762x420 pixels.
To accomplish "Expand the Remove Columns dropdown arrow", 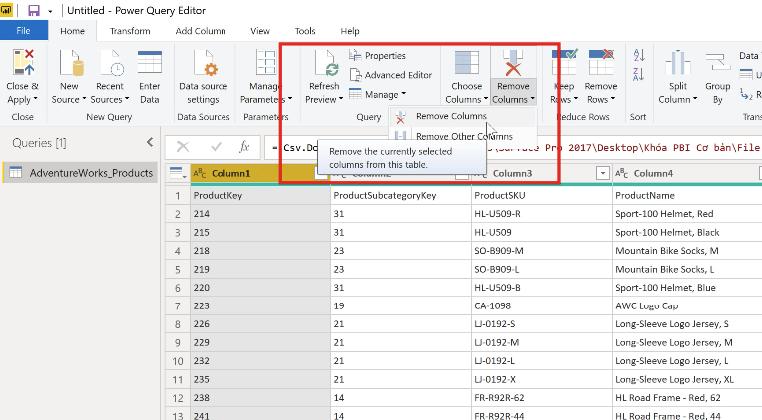I will point(532,99).
